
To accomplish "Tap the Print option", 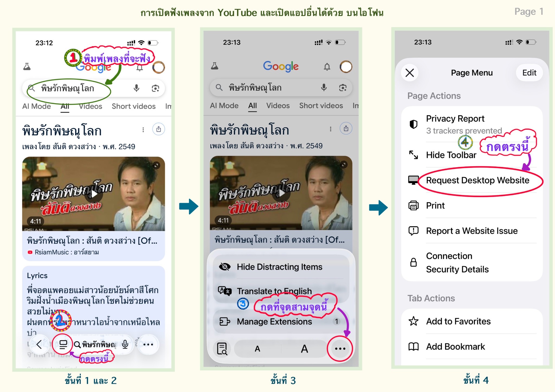I will pyautogui.click(x=472, y=205).
